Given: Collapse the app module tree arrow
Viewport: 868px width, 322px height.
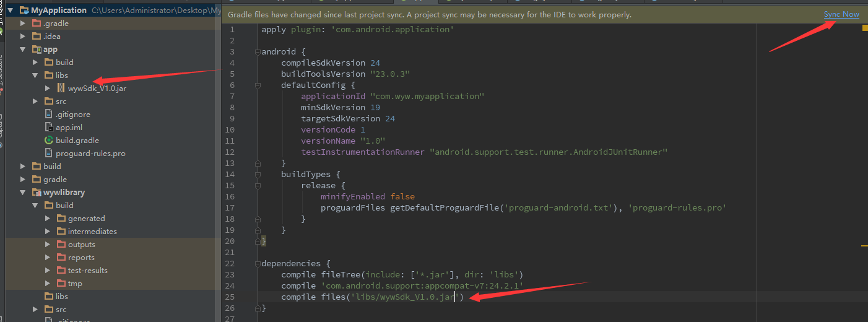Looking at the screenshot, I should pos(23,49).
